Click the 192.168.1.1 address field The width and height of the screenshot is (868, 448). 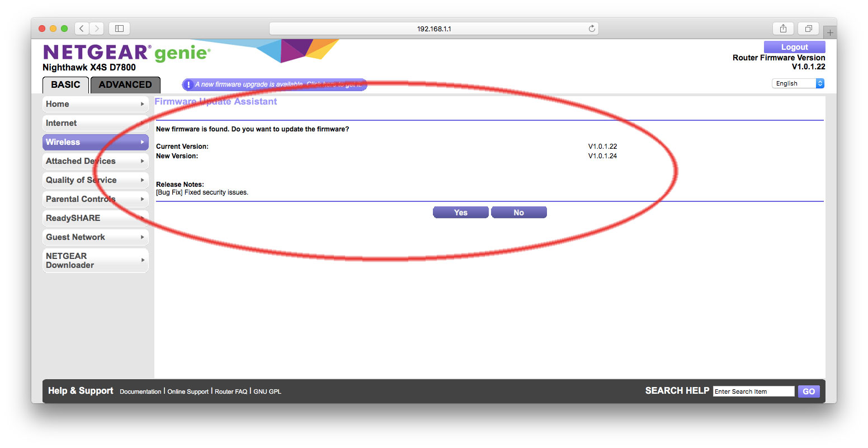(x=434, y=29)
